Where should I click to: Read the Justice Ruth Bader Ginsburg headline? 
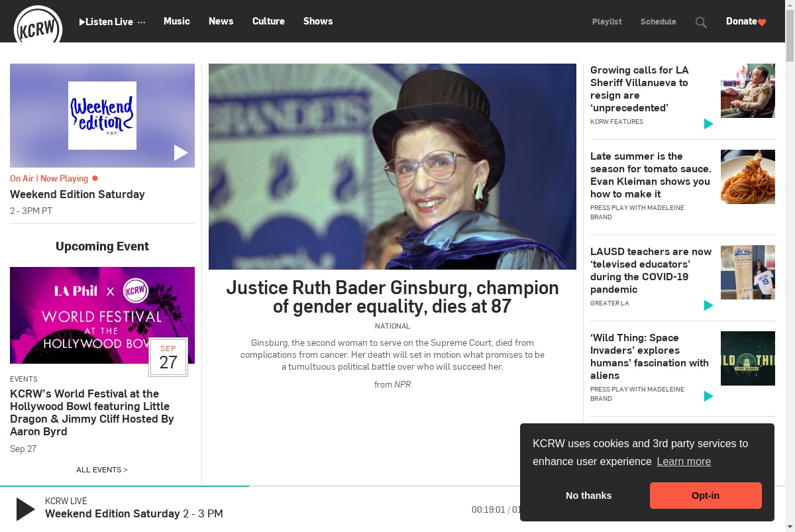(x=392, y=297)
